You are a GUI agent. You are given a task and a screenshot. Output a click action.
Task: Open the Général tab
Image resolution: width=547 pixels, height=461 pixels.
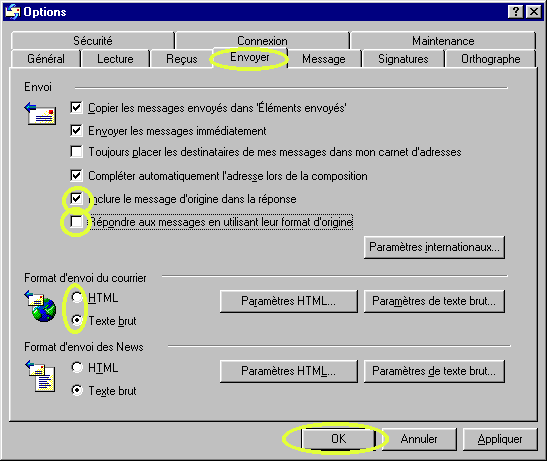click(x=46, y=59)
